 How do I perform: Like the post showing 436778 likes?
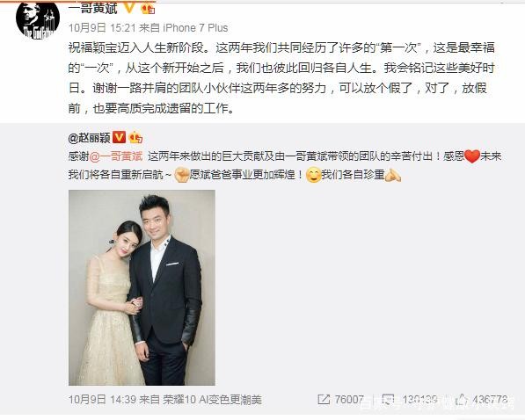click(482, 399)
